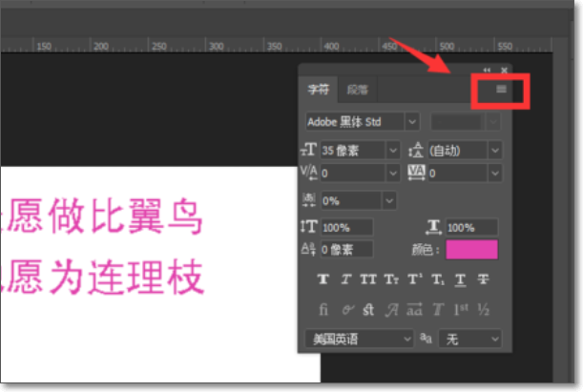583x392 pixels.
Task: Apply Underline text style
Action: point(460,279)
